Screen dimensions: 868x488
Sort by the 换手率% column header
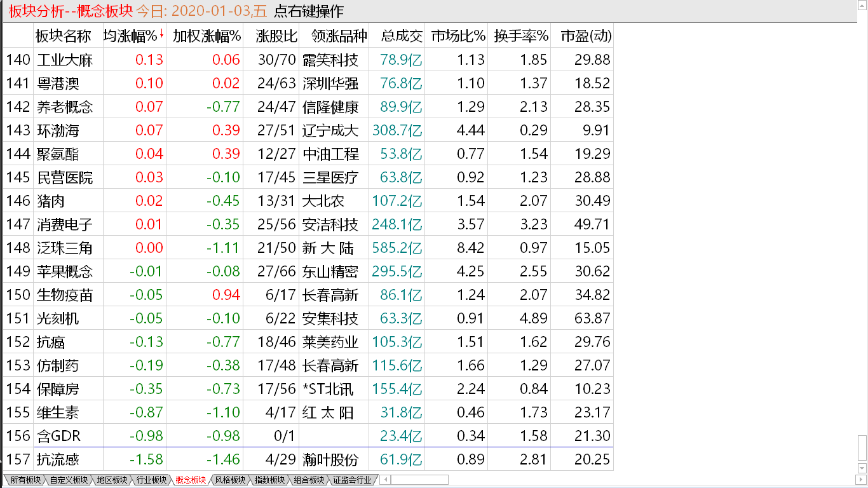coord(520,36)
